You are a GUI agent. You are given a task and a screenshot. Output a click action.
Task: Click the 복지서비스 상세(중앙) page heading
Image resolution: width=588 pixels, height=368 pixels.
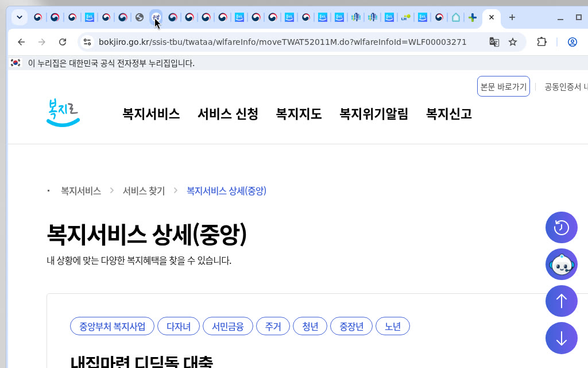click(x=146, y=235)
